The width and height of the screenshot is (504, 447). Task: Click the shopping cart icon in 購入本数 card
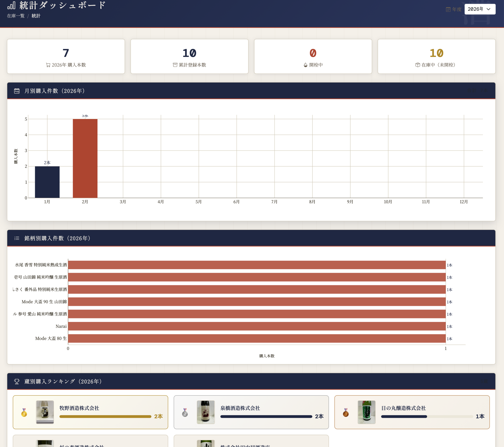click(48, 65)
